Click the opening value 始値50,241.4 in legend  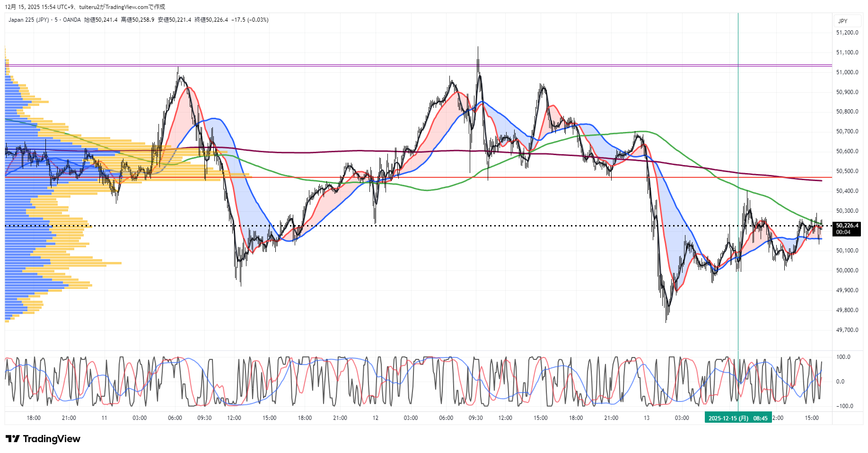[101, 20]
